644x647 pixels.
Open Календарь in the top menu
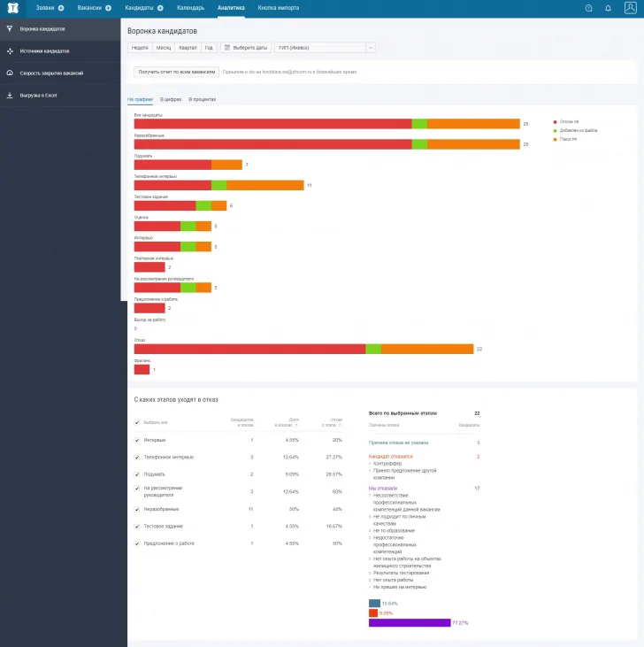[190, 8]
